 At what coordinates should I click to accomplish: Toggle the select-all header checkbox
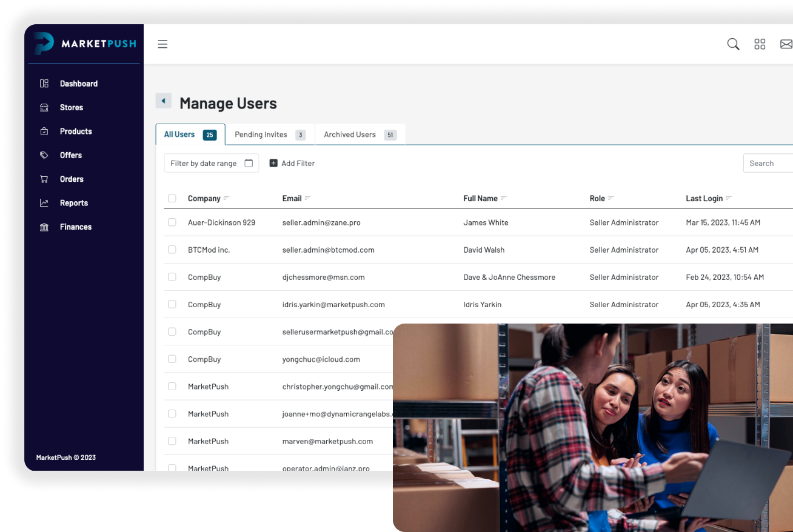[172, 199]
